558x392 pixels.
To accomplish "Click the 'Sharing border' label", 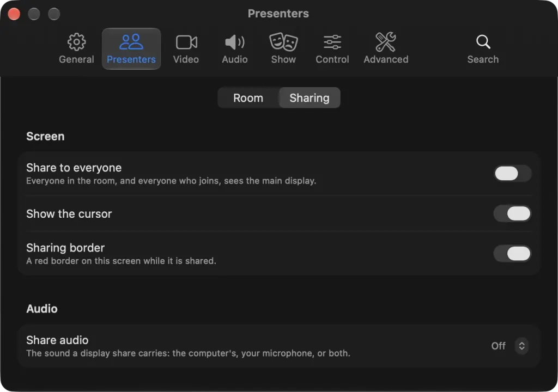I will [65, 248].
